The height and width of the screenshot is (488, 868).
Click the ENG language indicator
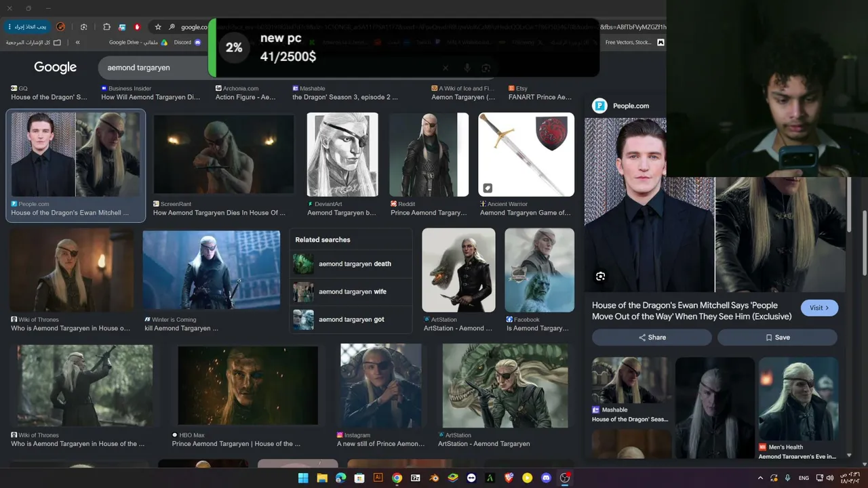pos(804,478)
